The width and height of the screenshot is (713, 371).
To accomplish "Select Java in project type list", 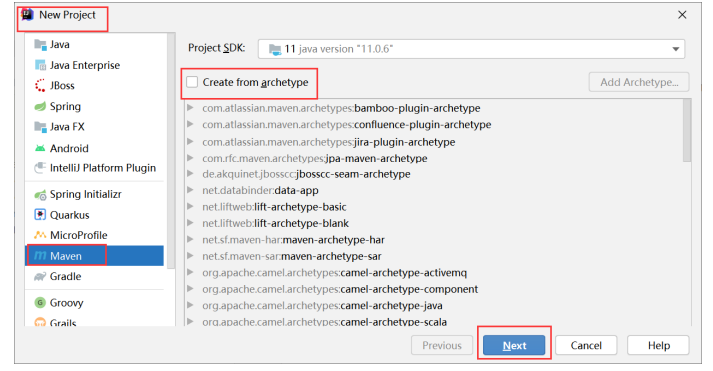I will [x=95, y=45].
